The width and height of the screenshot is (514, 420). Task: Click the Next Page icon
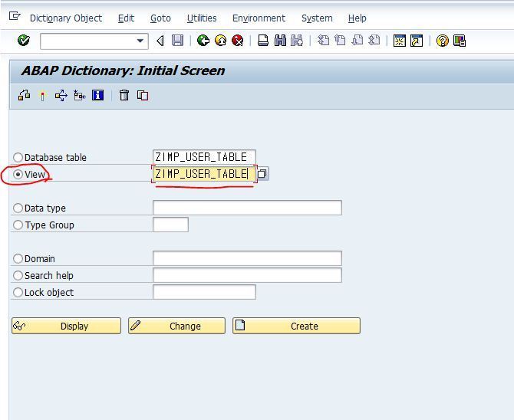tap(357, 41)
